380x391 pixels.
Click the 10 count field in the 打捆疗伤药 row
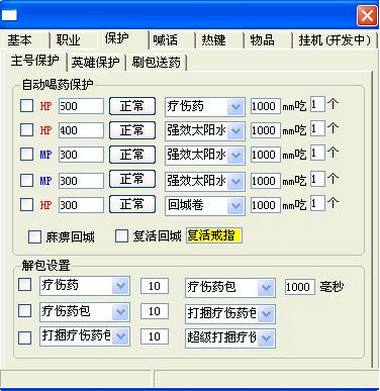click(x=154, y=337)
